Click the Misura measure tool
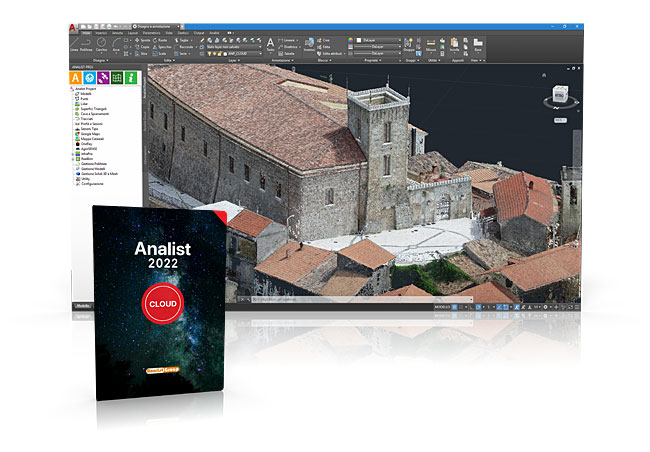 coord(431,44)
